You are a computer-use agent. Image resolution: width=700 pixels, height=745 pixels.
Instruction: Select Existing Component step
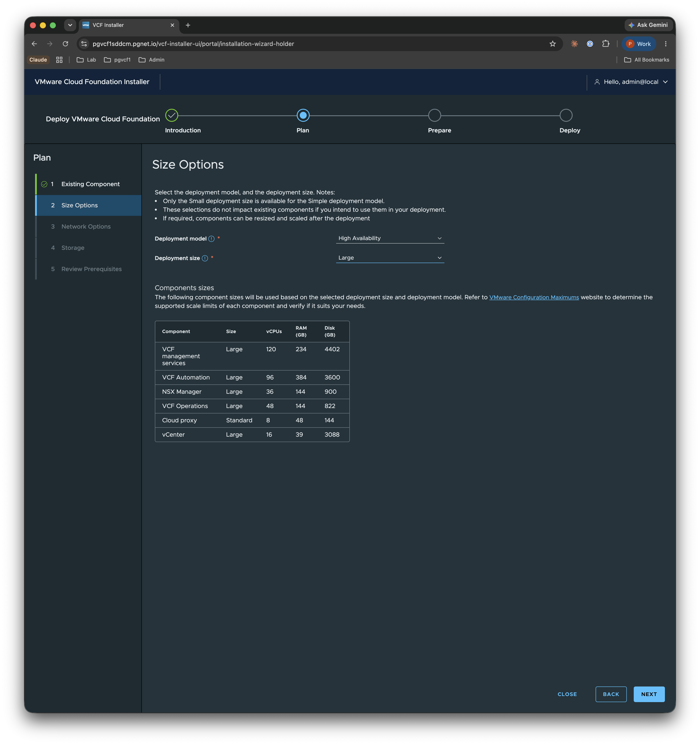point(89,184)
